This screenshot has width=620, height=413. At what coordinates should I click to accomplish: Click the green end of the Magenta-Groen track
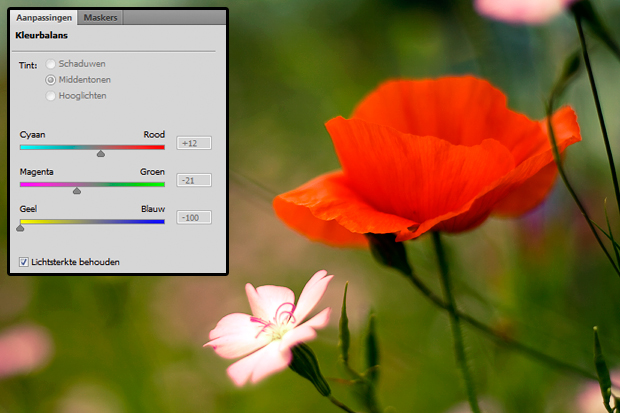[160, 184]
